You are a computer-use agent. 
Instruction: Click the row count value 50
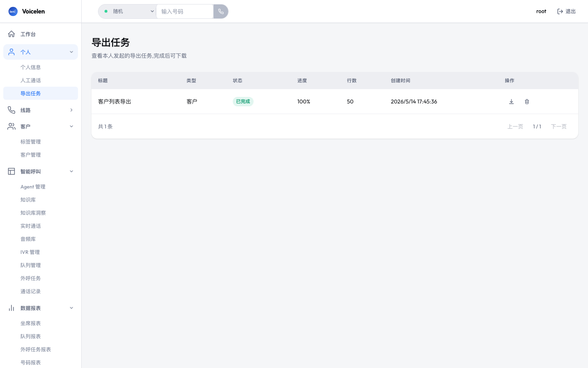click(x=350, y=101)
